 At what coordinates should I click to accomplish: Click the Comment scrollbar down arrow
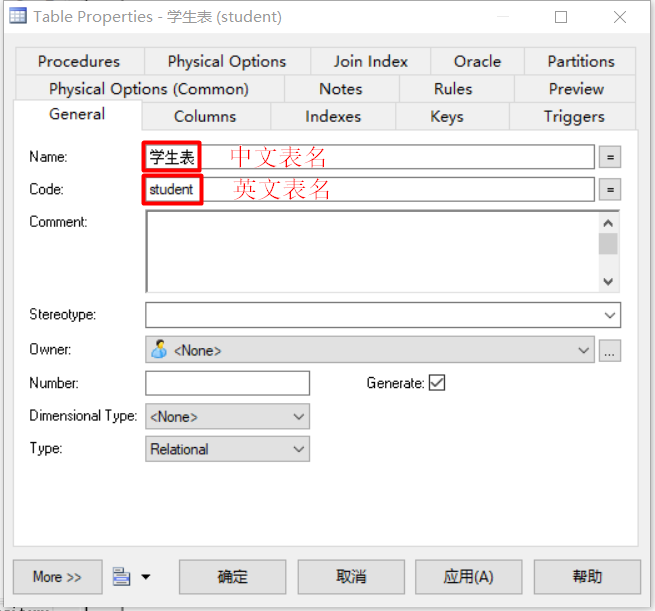[608, 281]
